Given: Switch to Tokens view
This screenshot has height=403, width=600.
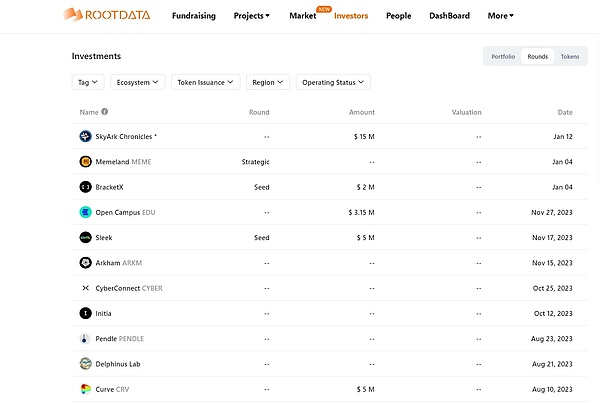Looking at the screenshot, I should point(569,57).
